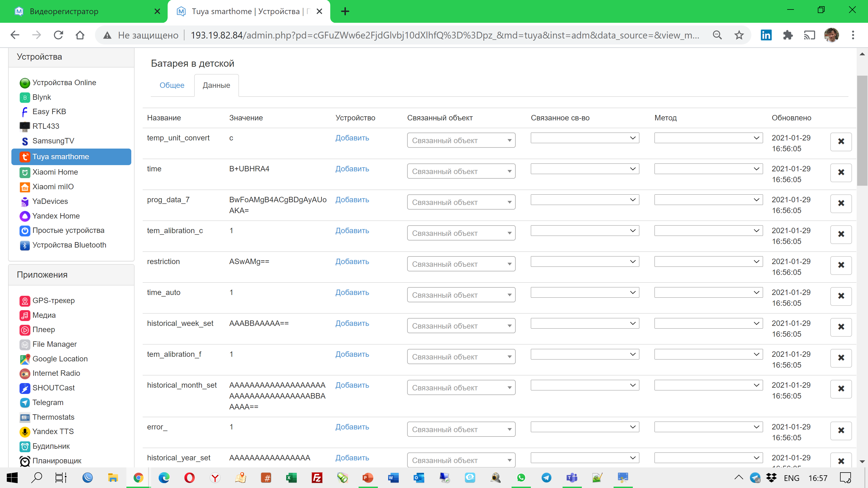868x488 pixels.
Task: Open the Thermostats application
Action: [53, 417]
